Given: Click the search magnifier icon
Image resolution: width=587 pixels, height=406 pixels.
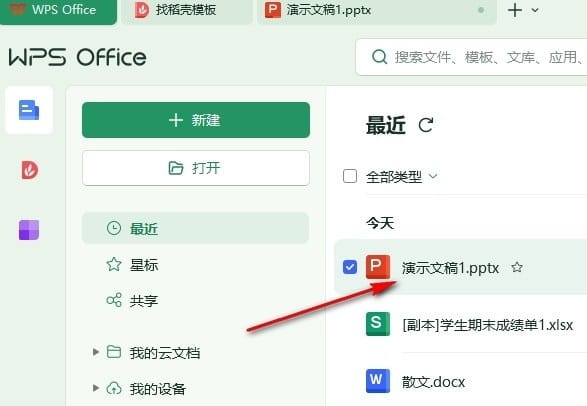Looking at the screenshot, I should point(379,57).
